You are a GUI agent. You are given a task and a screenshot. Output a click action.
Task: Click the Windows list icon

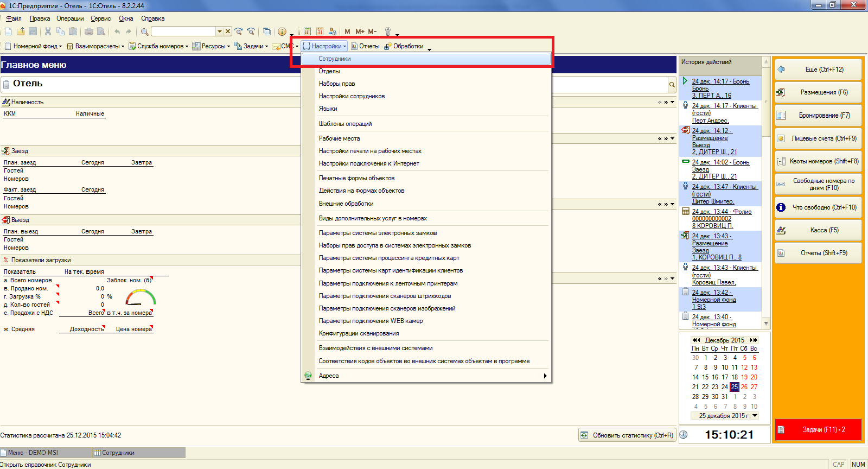click(267, 31)
